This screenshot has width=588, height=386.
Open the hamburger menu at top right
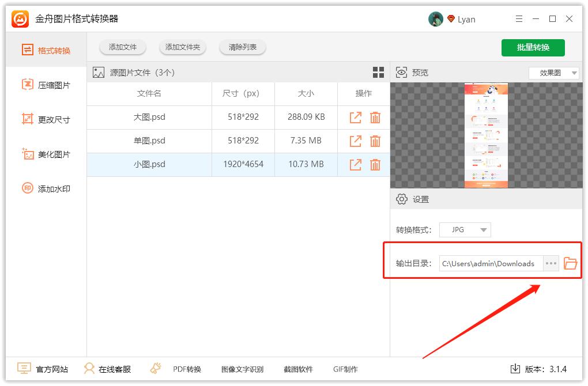(518, 18)
